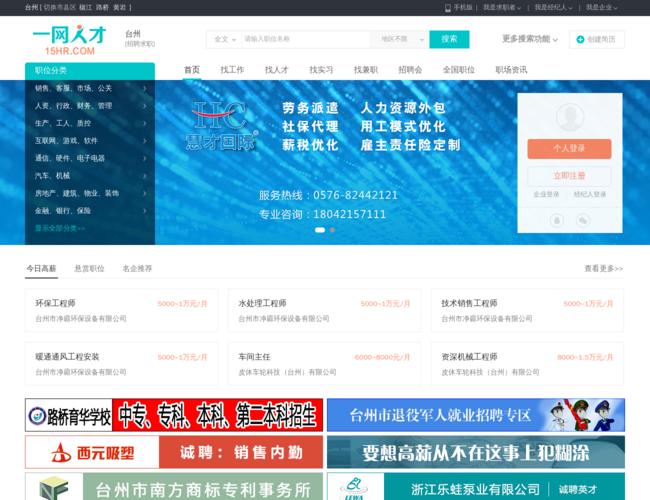Select the first carousel indicator dot
The width and height of the screenshot is (650, 500).
(x=320, y=230)
